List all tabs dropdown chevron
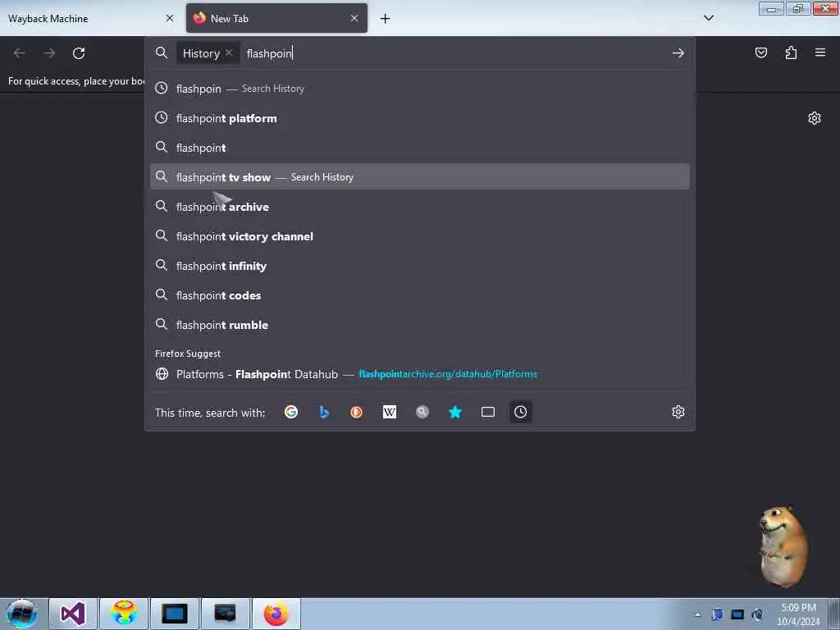 click(x=708, y=18)
